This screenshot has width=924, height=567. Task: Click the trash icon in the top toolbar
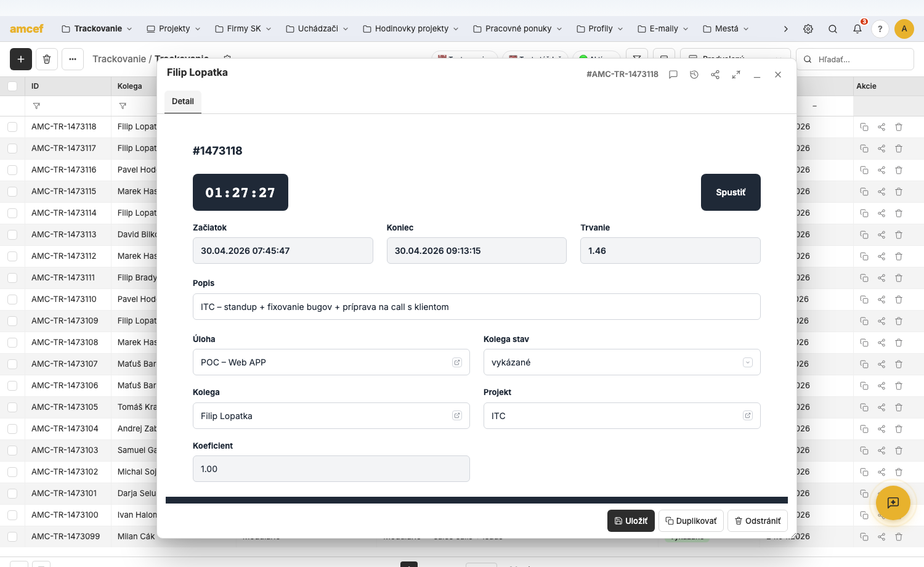coord(47,59)
